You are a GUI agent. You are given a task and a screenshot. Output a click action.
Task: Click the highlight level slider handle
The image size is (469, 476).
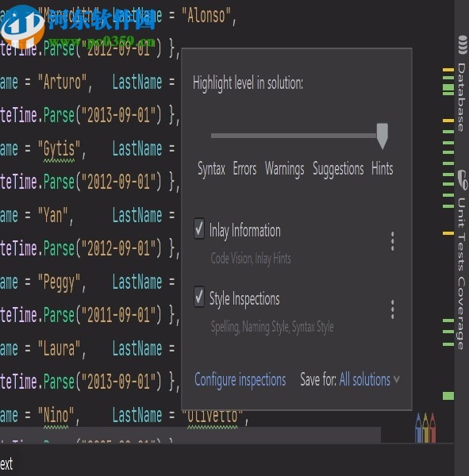[x=383, y=136]
